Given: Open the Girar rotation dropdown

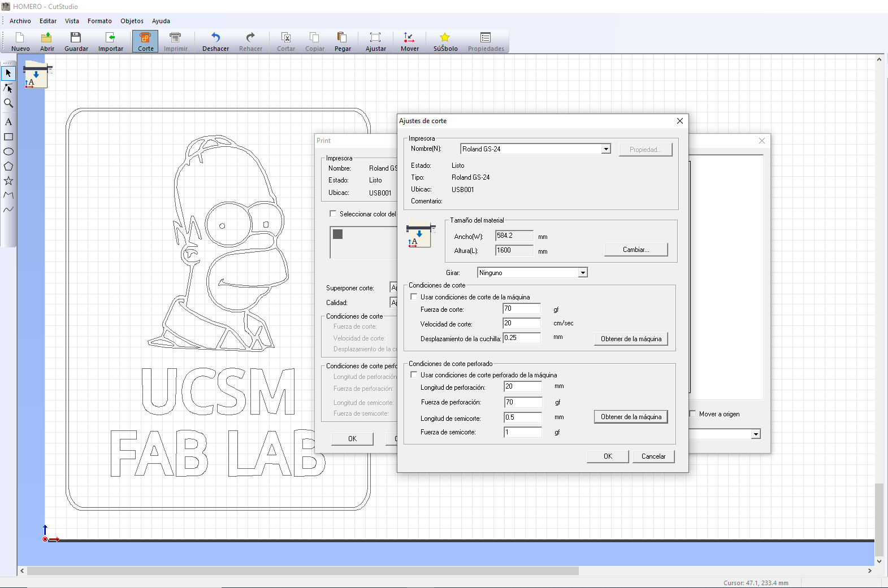Looking at the screenshot, I should pyautogui.click(x=583, y=273).
